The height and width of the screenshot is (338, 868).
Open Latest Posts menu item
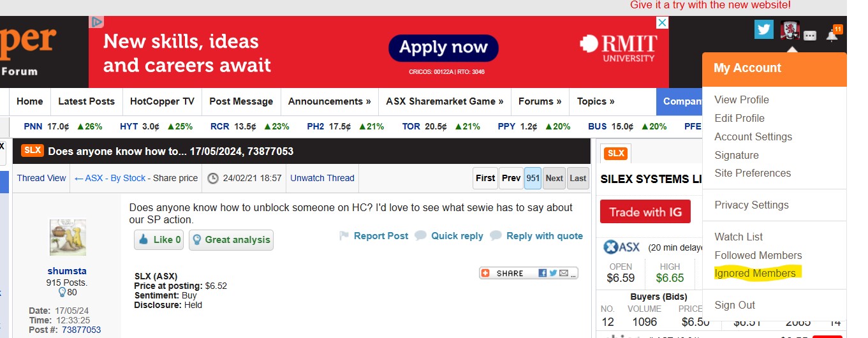[86, 101]
